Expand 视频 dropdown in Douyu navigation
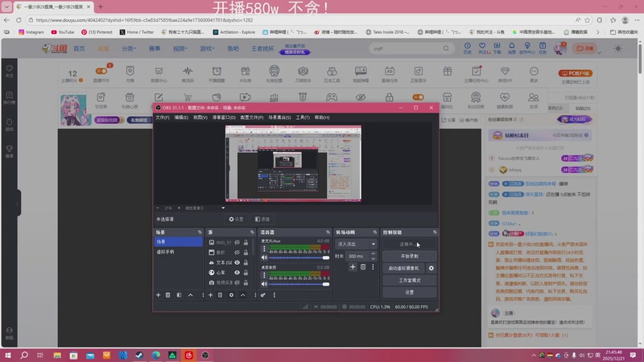This screenshot has height=362, width=644. [180, 48]
